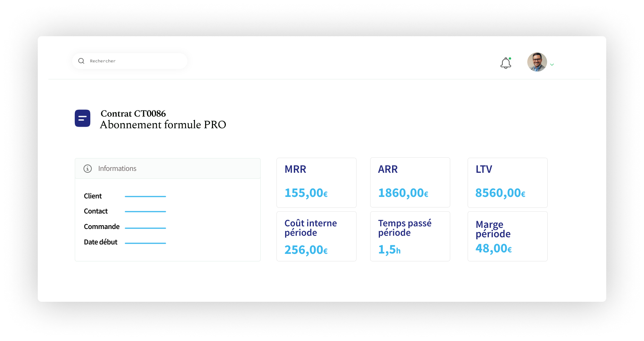Open the Temps passé période card

tap(410, 236)
